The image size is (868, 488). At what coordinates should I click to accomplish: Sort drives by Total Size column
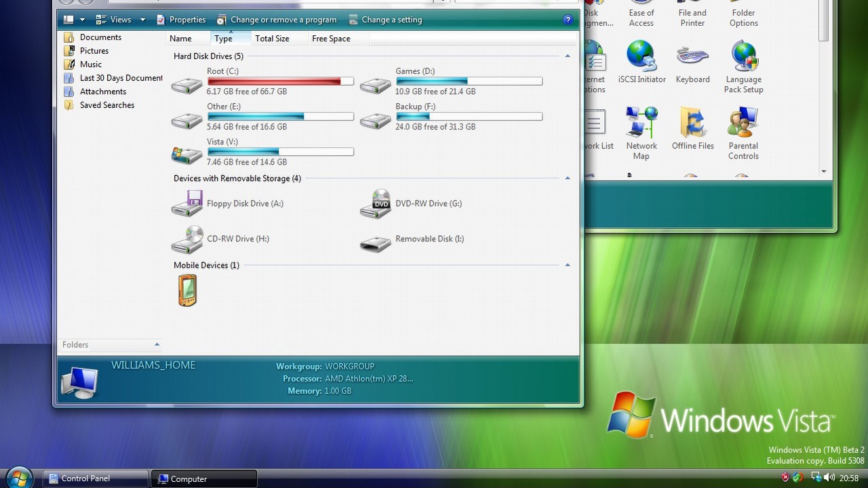pos(272,39)
